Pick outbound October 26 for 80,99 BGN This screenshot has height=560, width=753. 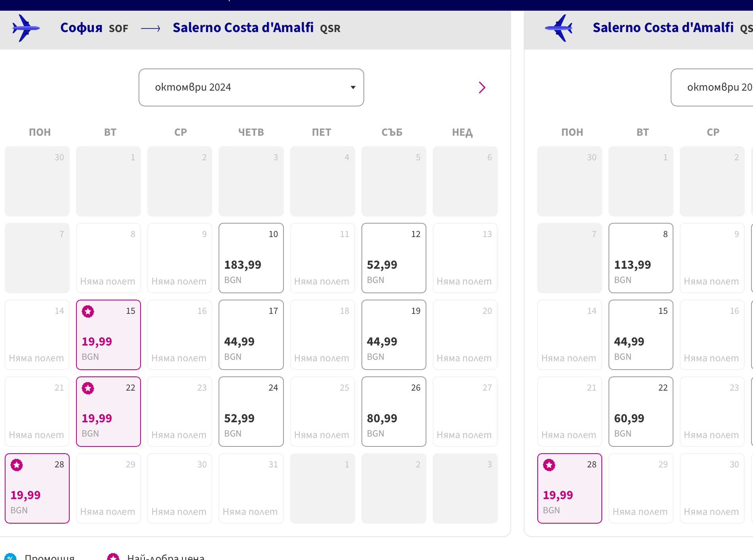pyautogui.click(x=394, y=412)
